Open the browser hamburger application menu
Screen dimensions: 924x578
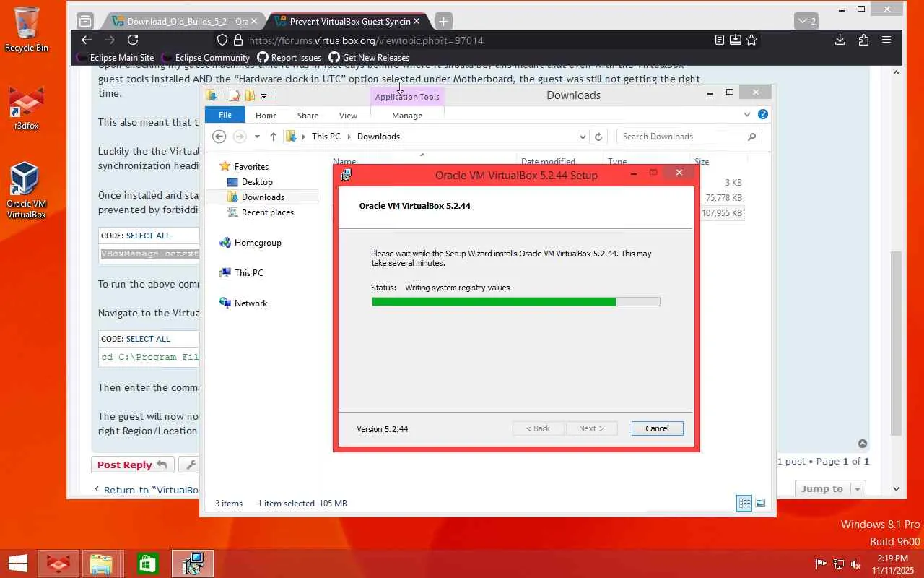click(x=886, y=40)
